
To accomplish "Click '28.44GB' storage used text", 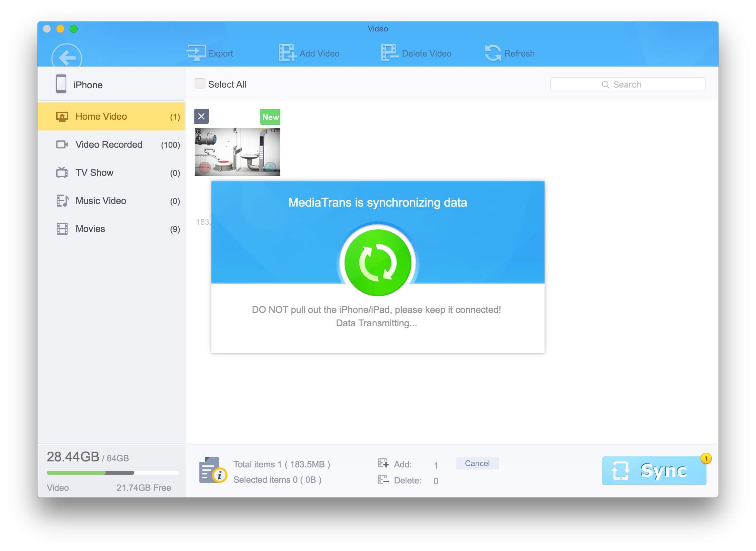I will click(x=73, y=457).
